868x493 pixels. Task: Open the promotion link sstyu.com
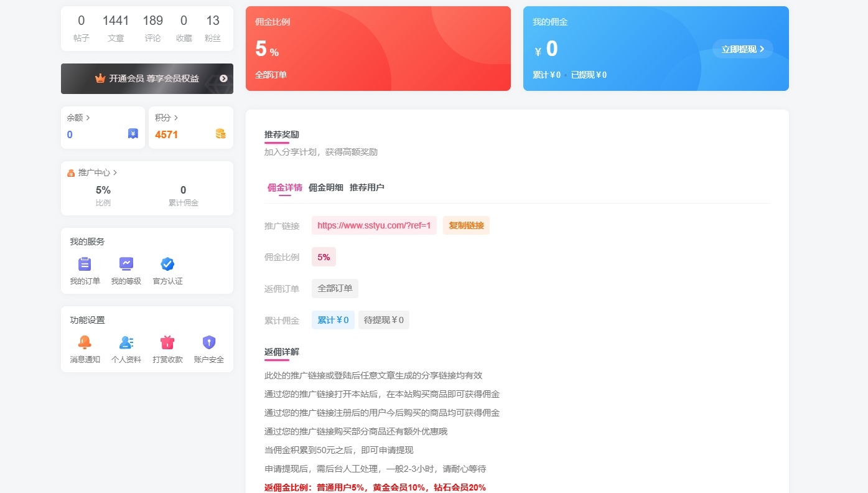tap(373, 225)
